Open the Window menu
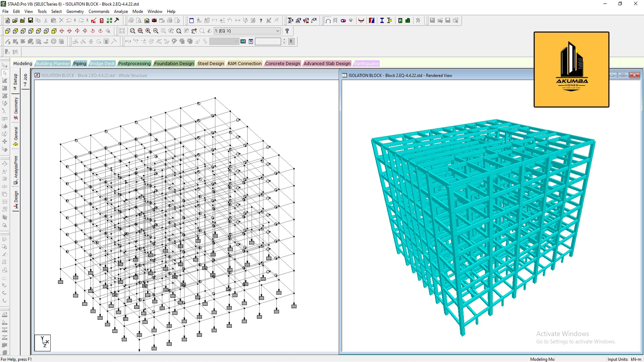Screen dimensions: 644x362 click(155, 11)
